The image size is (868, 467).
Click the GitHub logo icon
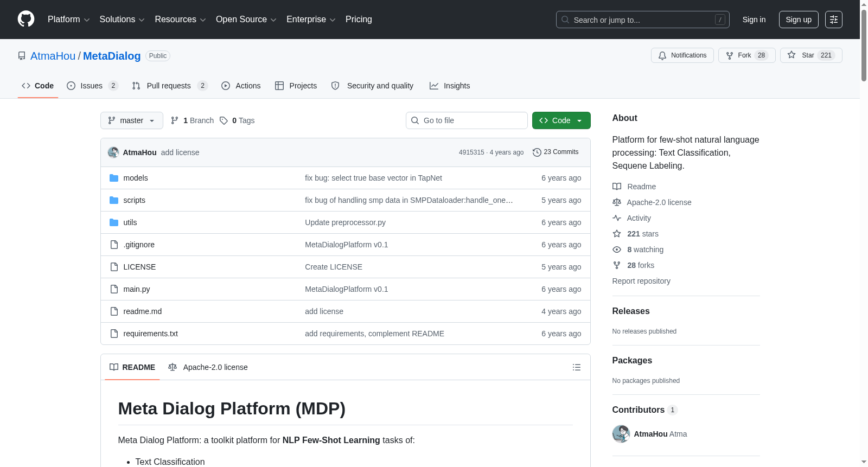[x=26, y=20]
